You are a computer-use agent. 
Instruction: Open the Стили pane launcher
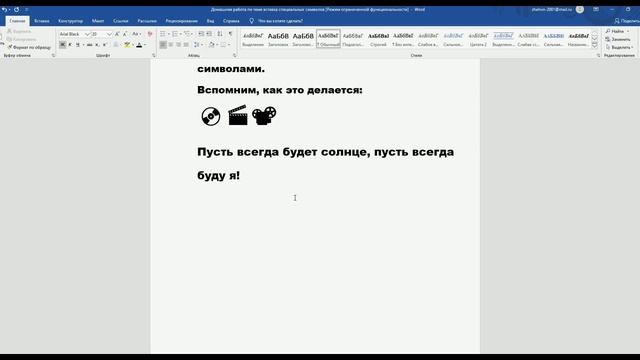(x=598, y=56)
